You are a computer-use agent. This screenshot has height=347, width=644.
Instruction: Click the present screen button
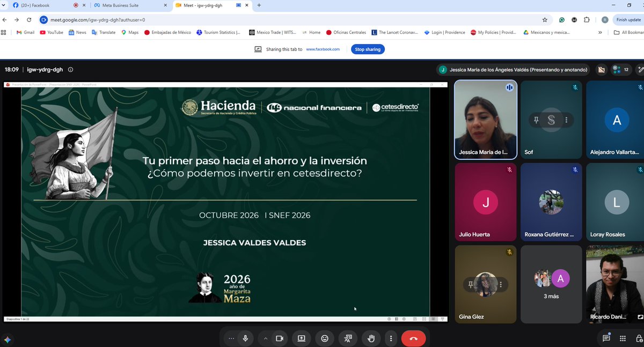coord(301,338)
